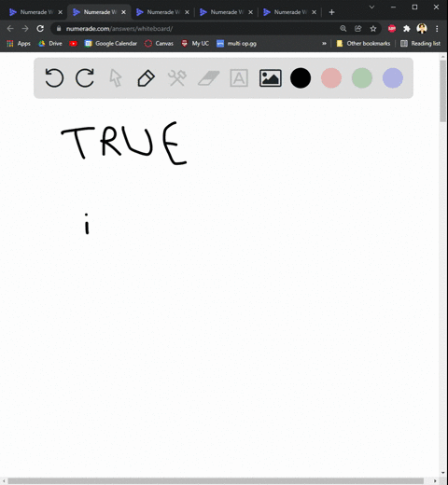Open the Google Calendar bookmark
This screenshot has width=448, height=485.
pos(111,44)
